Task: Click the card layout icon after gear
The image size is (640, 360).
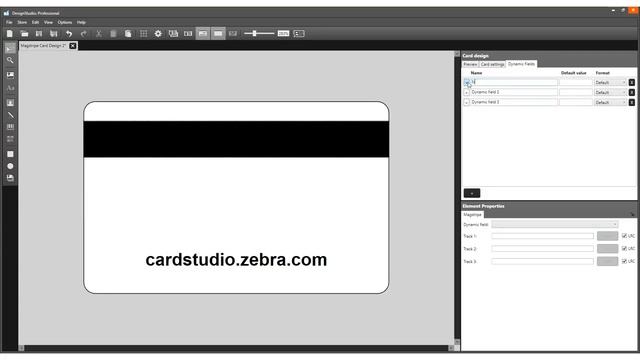Action: [x=173, y=33]
